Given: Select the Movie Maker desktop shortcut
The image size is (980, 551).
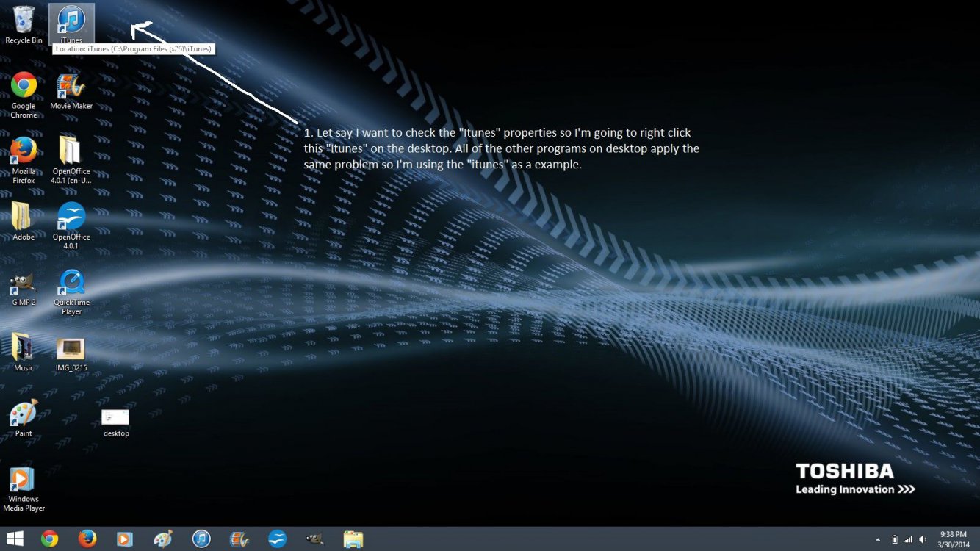Looking at the screenshot, I should coord(71,91).
